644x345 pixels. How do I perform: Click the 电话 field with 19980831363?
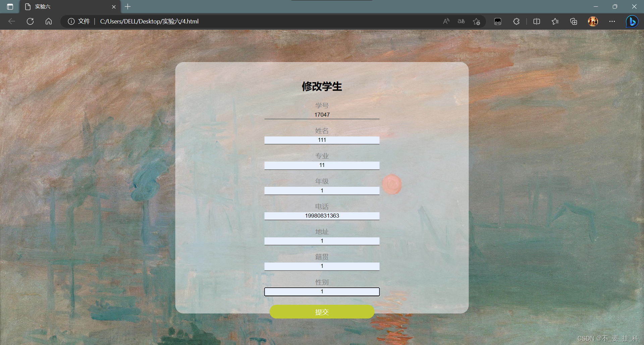click(x=322, y=216)
